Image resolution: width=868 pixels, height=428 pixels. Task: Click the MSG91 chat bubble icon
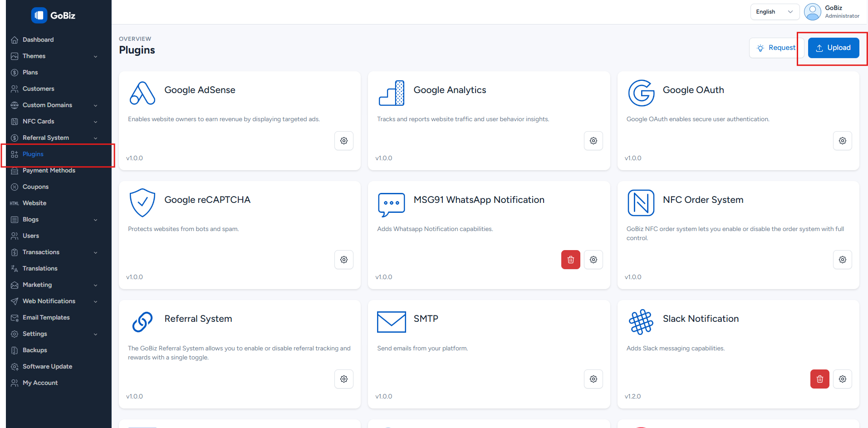click(x=392, y=204)
